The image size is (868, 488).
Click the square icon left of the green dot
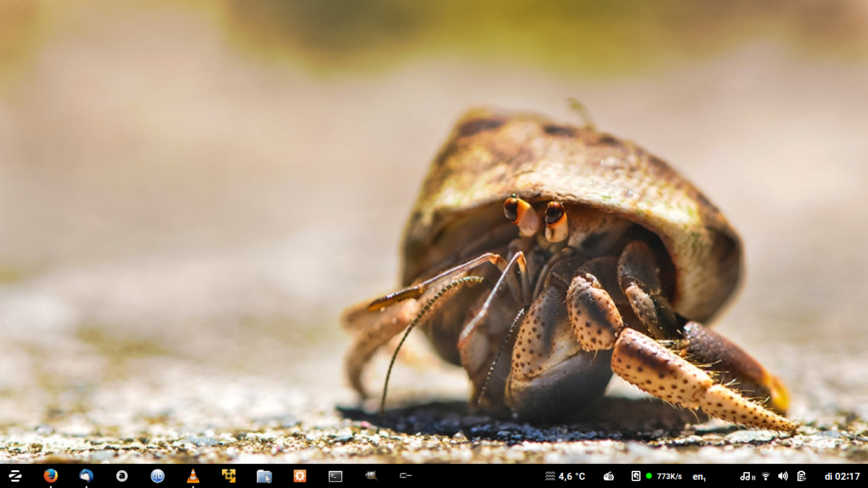(x=636, y=476)
